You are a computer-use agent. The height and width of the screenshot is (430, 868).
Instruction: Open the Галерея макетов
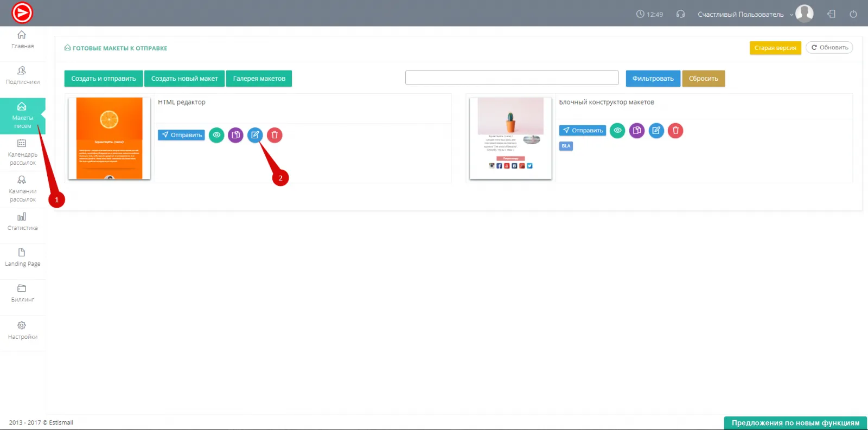(x=259, y=79)
